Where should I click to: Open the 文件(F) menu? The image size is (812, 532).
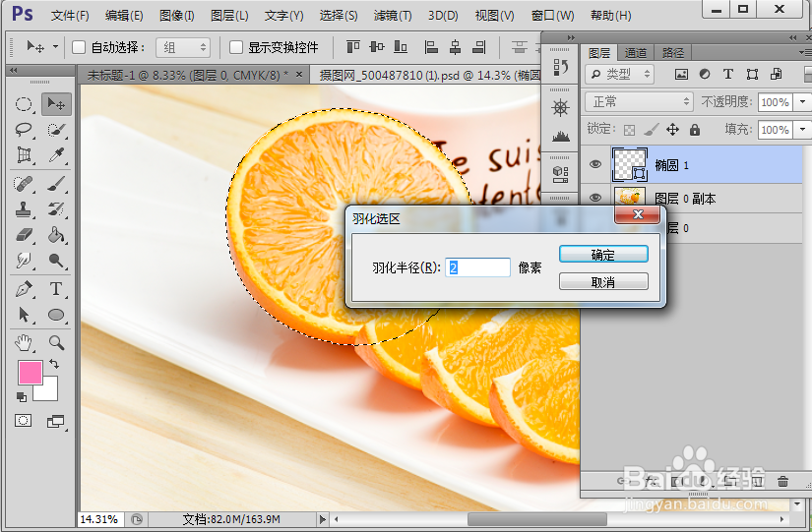coord(70,16)
